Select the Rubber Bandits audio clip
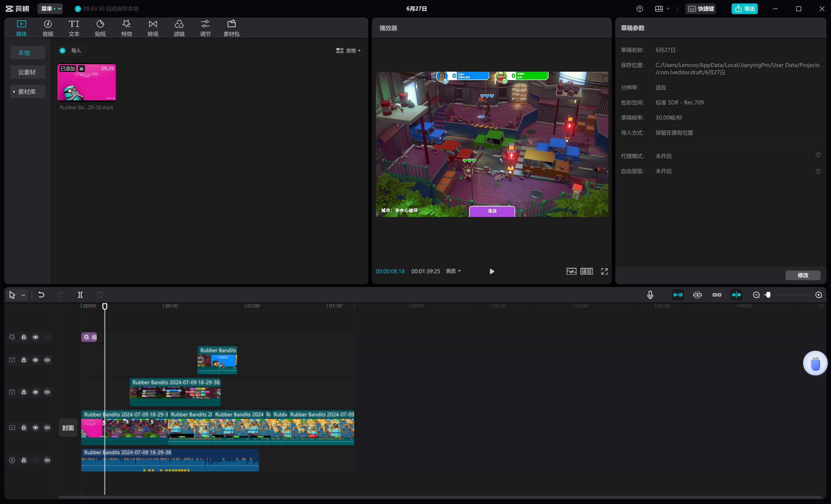The image size is (831, 504). pyautogui.click(x=170, y=460)
